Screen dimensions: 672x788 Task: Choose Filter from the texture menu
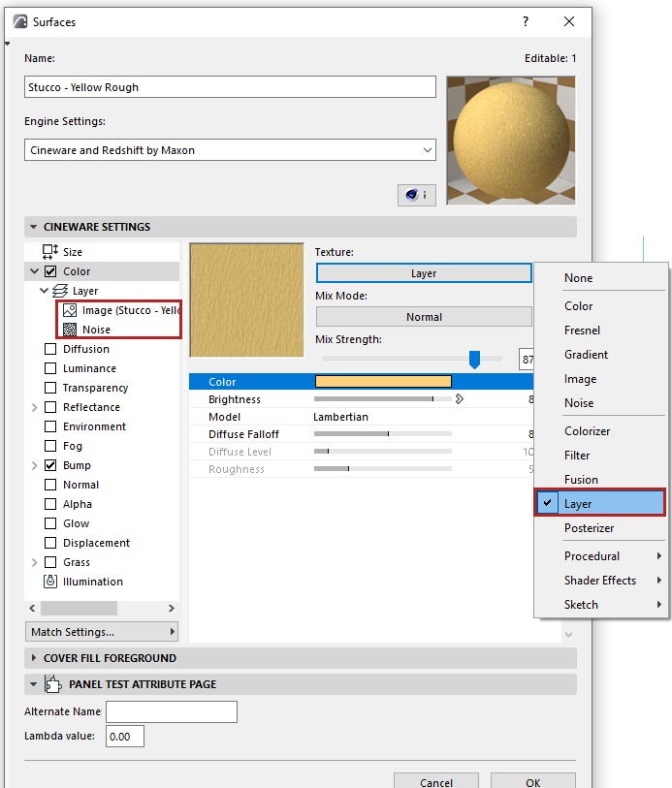[x=600, y=455]
